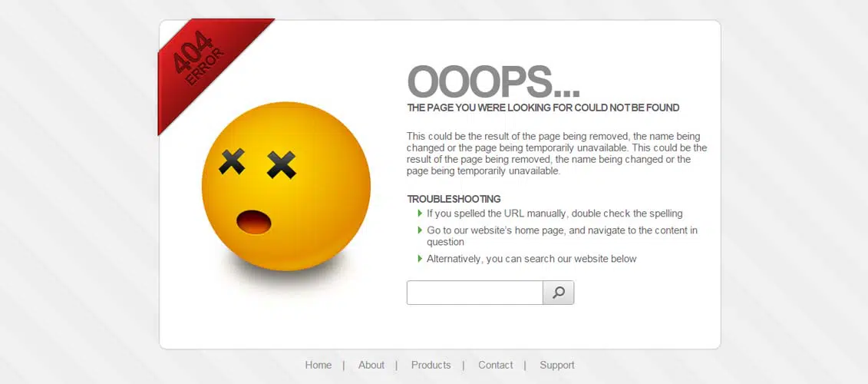Image resolution: width=868 pixels, height=384 pixels.
Task: Open the Home footer link
Action: click(318, 365)
